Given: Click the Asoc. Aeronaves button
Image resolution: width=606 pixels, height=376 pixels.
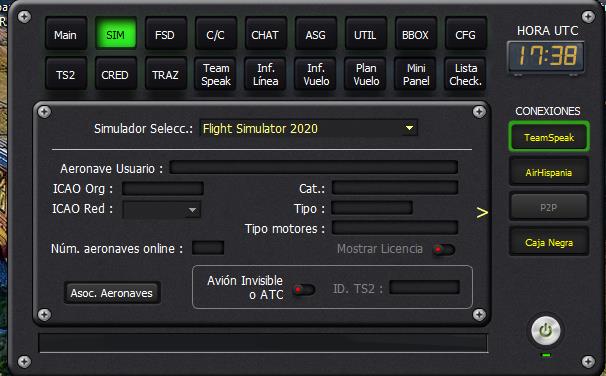Looking at the screenshot, I should tap(112, 293).
